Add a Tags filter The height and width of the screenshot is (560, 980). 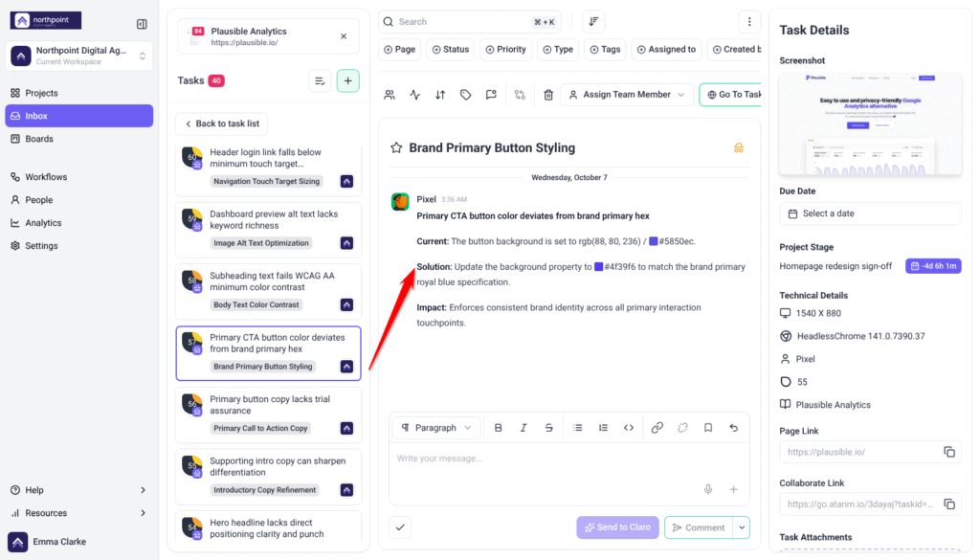(x=605, y=50)
